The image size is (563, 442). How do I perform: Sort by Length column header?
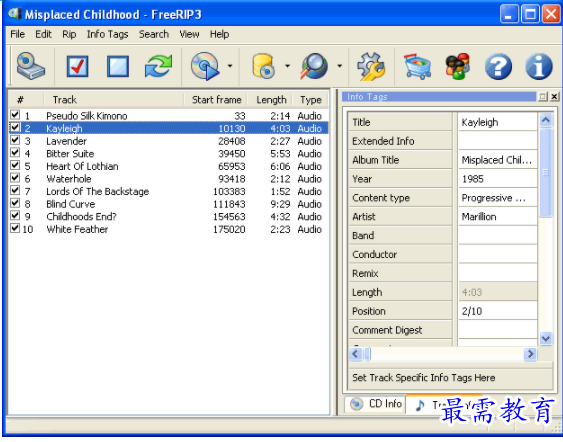tap(271, 99)
